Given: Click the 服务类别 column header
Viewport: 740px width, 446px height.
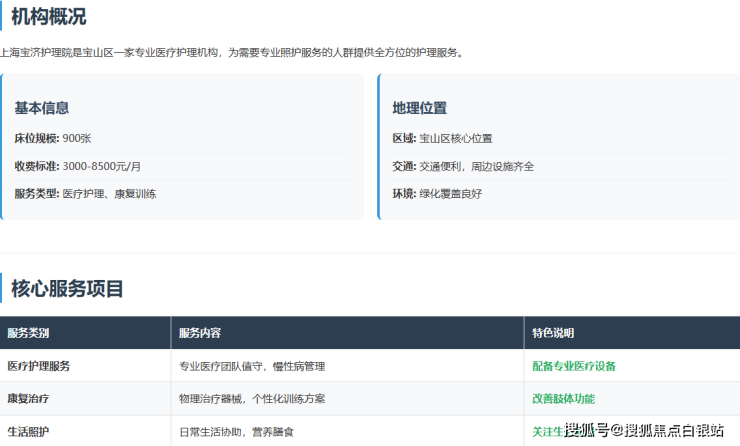Looking at the screenshot, I should [28, 333].
